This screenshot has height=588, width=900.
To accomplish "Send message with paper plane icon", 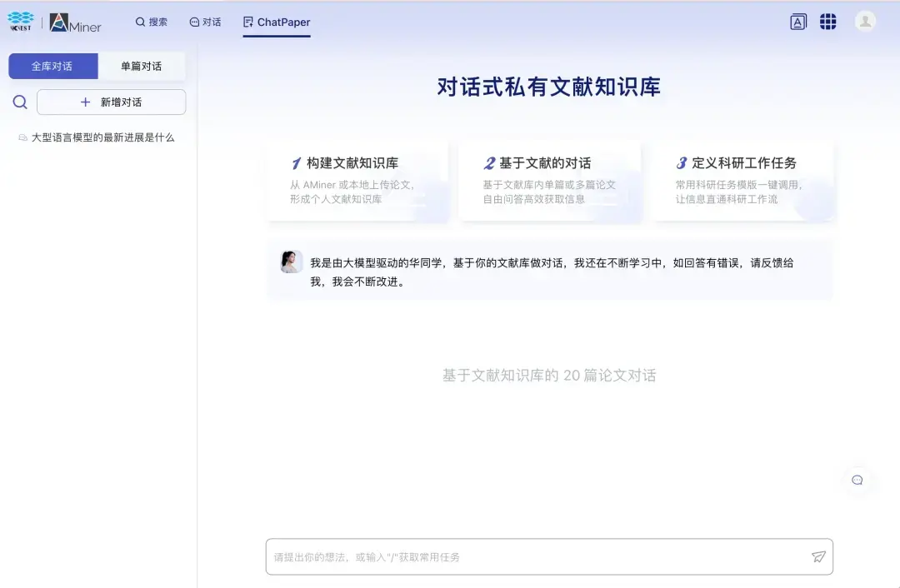I will pos(818,556).
